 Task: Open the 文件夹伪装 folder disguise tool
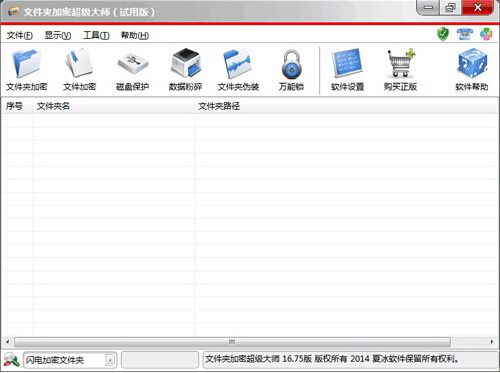(x=238, y=69)
